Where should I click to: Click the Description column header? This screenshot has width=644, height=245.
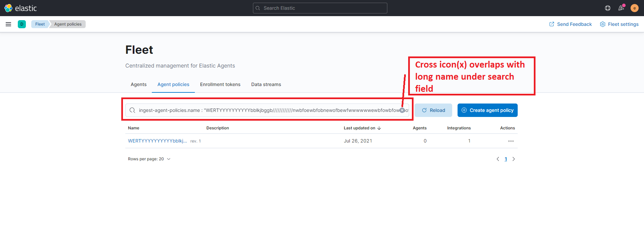tap(218, 128)
